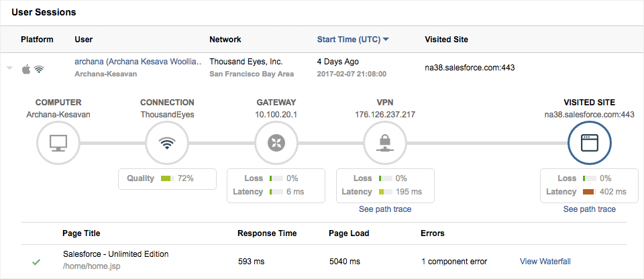Click the Salesforce - Unlimited Edition page title
644x279 pixels.
click(115, 254)
